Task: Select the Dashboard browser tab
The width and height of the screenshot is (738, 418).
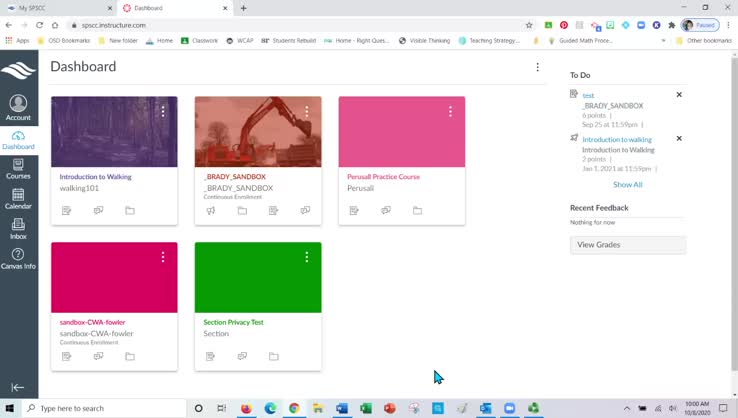Action: 174,8
